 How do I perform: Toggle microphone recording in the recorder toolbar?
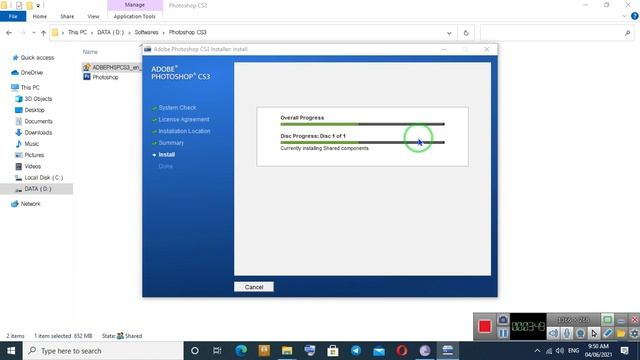tap(567, 333)
